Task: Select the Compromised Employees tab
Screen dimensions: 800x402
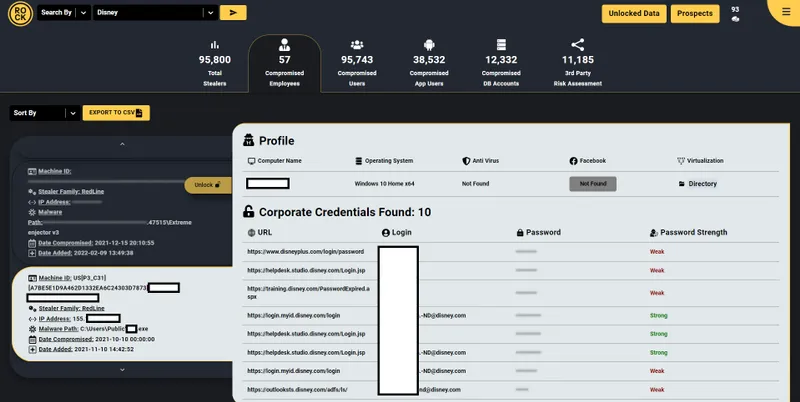Action: pos(284,64)
